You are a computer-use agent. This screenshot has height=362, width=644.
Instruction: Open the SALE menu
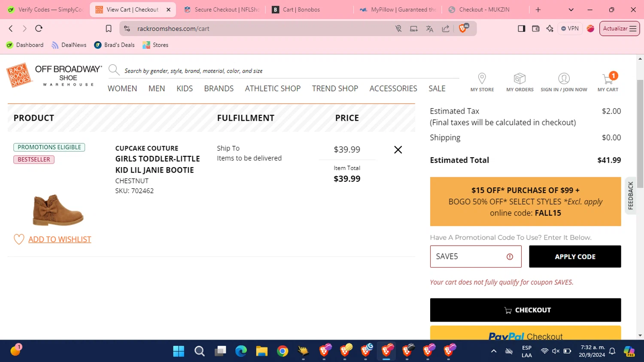[x=437, y=88]
